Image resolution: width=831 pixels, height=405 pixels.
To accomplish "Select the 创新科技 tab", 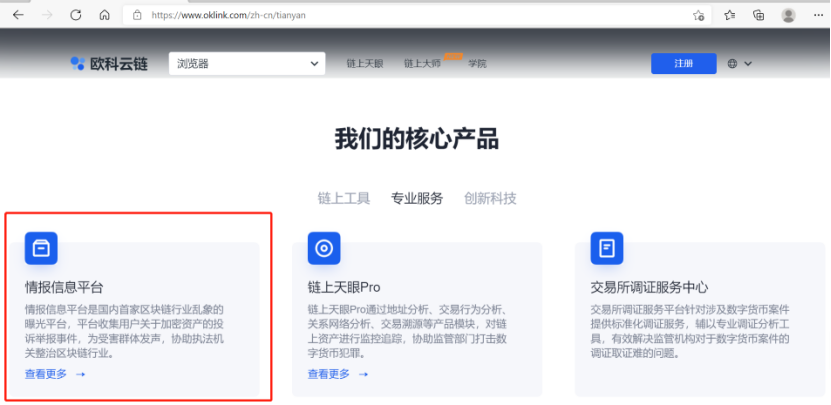I will 490,198.
